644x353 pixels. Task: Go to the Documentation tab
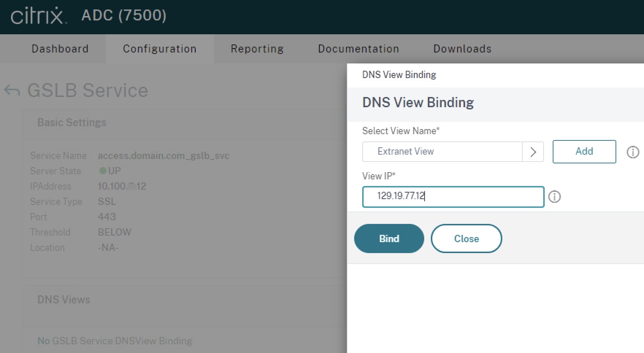(359, 49)
